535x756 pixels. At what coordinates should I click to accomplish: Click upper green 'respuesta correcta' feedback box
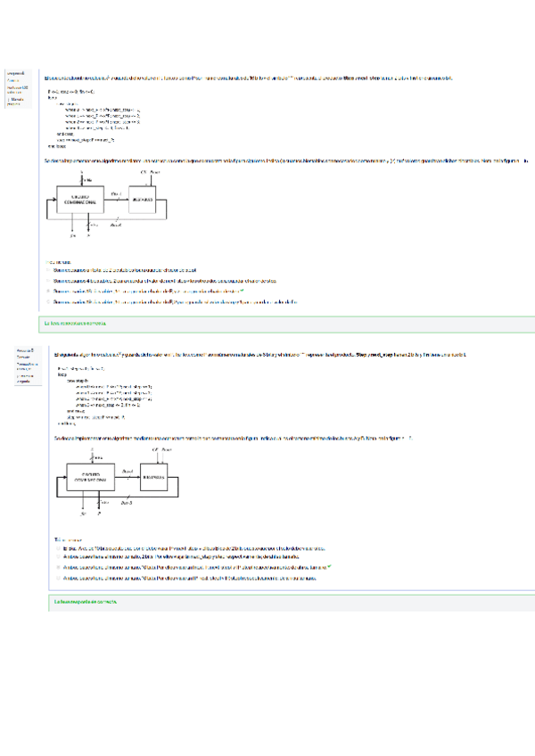[x=286, y=324]
